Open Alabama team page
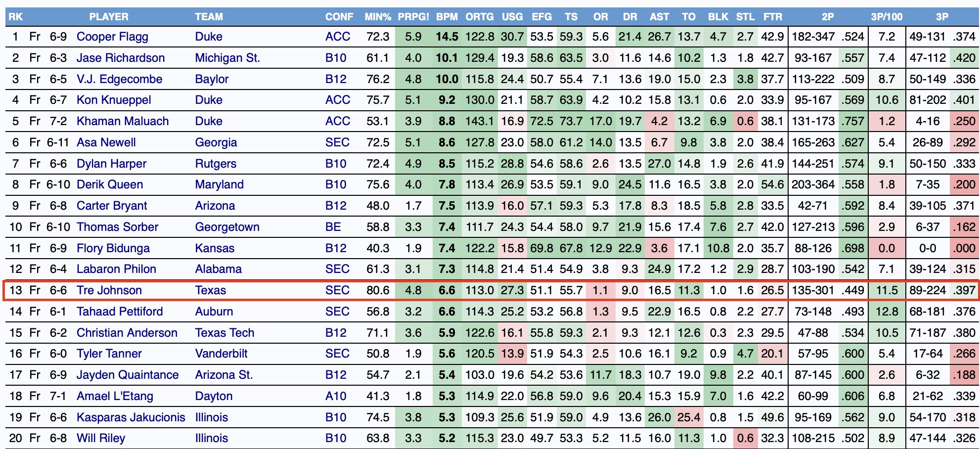This screenshot has height=449, width=980. pos(218,269)
